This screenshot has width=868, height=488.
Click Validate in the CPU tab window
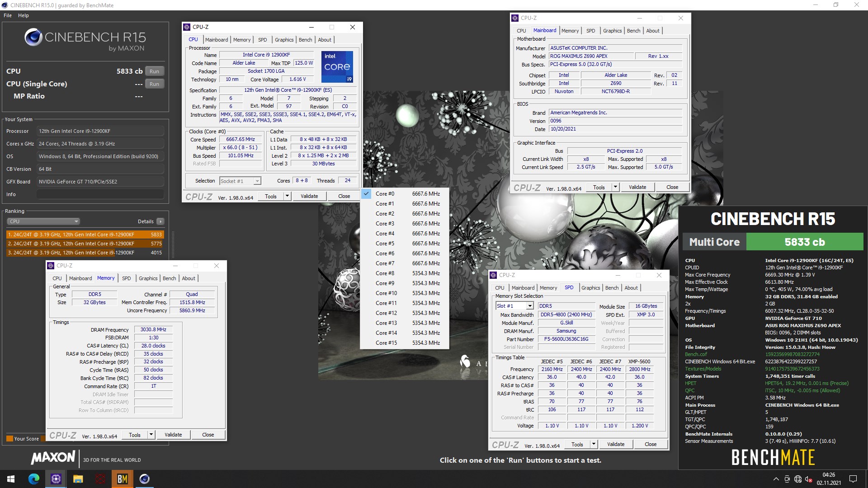309,196
